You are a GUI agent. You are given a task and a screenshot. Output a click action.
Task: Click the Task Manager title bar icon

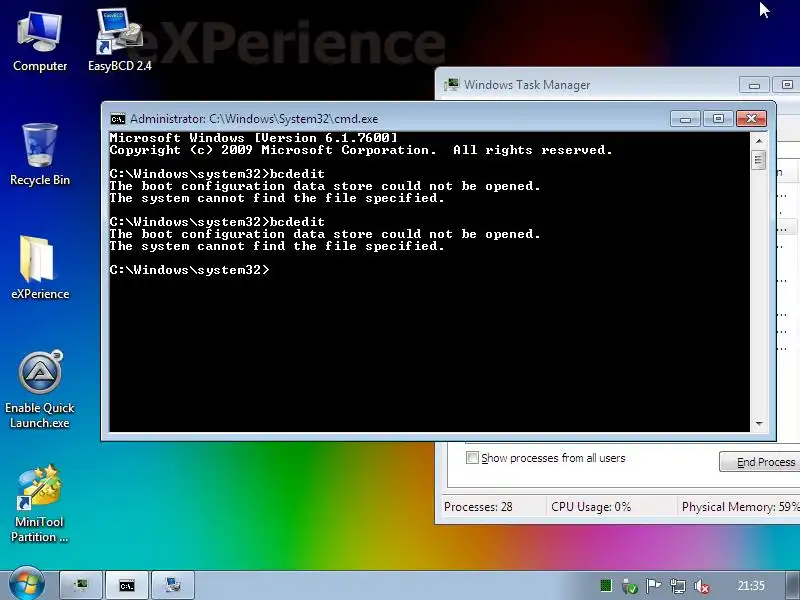(x=452, y=84)
